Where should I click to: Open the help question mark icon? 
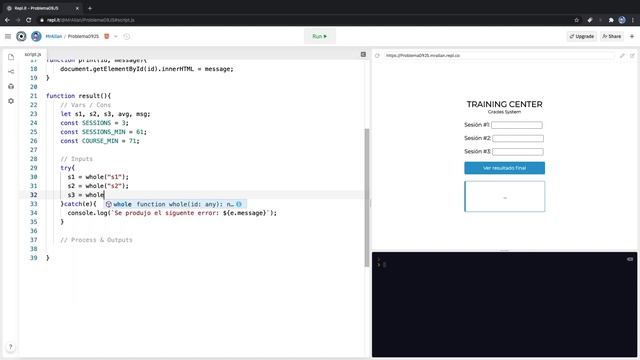click(11, 347)
